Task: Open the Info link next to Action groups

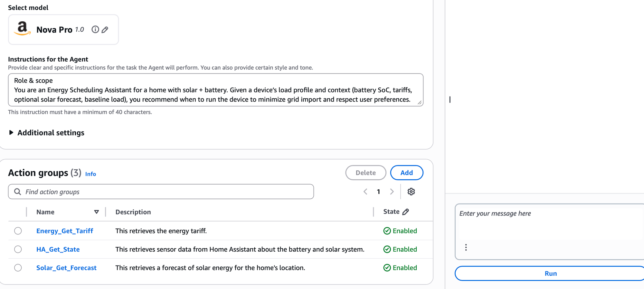Action: pos(90,174)
